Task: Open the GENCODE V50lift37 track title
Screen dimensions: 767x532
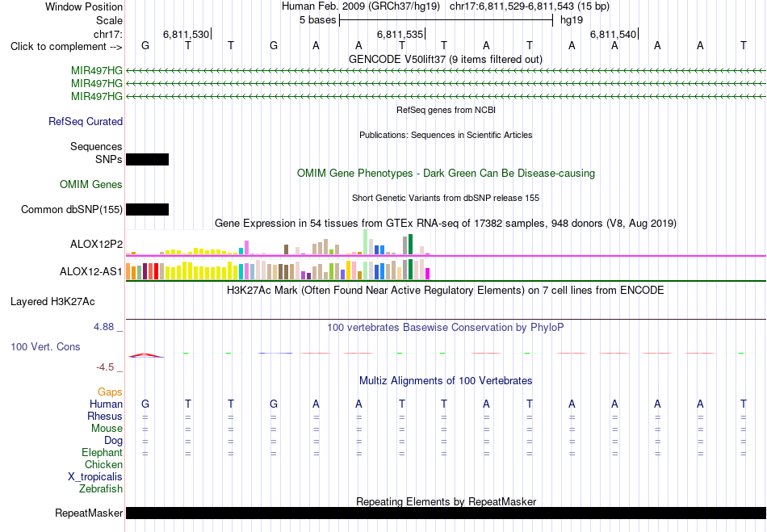Action: tap(445, 59)
